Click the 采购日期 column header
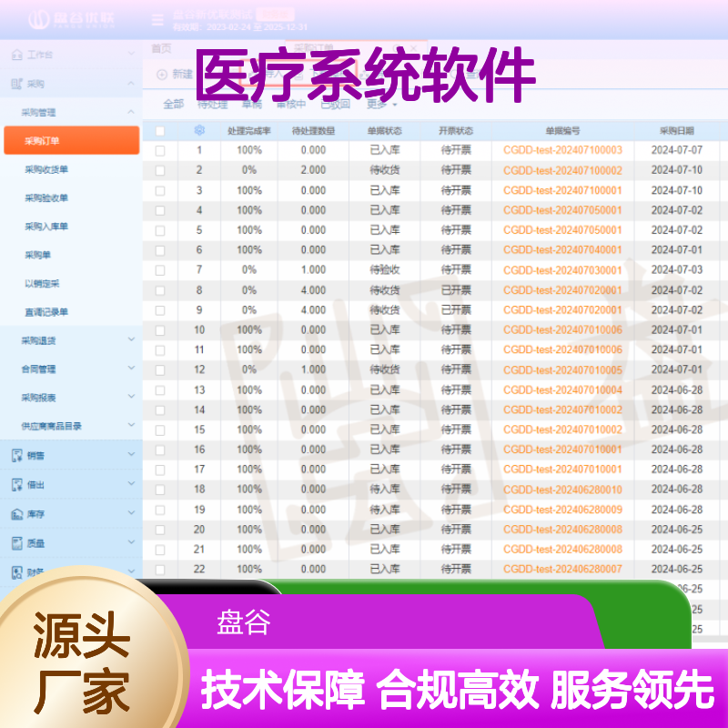Image resolution: width=728 pixels, height=728 pixels. (676, 131)
